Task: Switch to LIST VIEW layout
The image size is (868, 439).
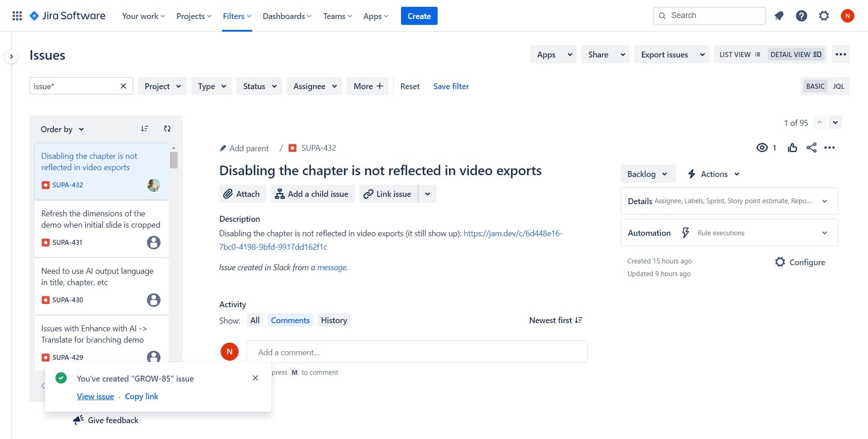Action: coord(740,55)
